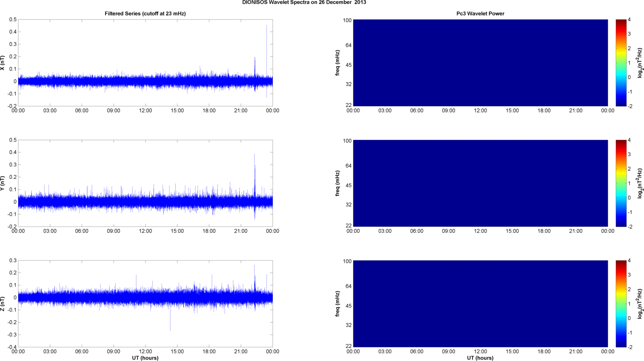This screenshot has height=361, width=644.
Task: Click the 0.5 tick on the Y (nT) axis
Action: point(13,140)
